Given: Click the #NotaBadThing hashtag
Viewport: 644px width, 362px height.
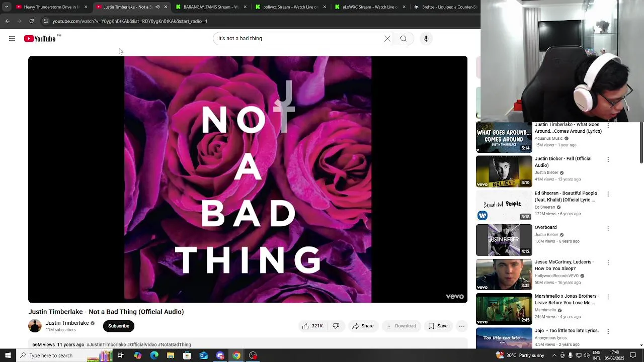Looking at the screenshot, I should pyautogui.click(x=175, y=345).
